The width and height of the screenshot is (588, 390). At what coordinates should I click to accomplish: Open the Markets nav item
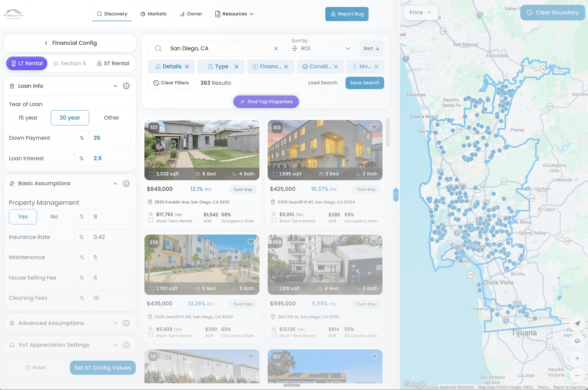pos(153,14)
